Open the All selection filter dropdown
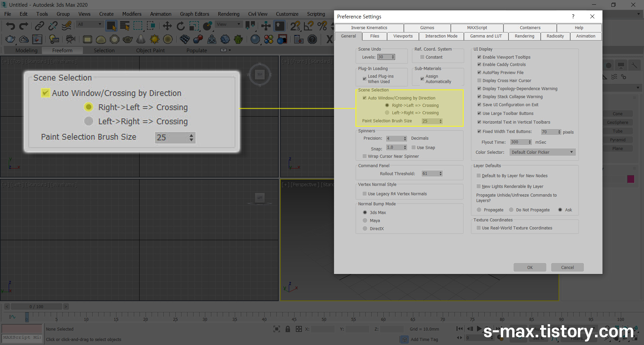This screenshot has width=644, height=345. point(89,24)
